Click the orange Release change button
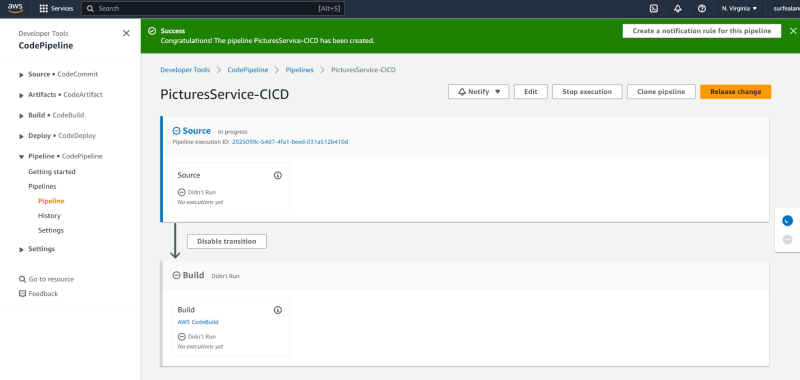Image resolution: width=800 pixels, height=380 pixels. [736, 92]
